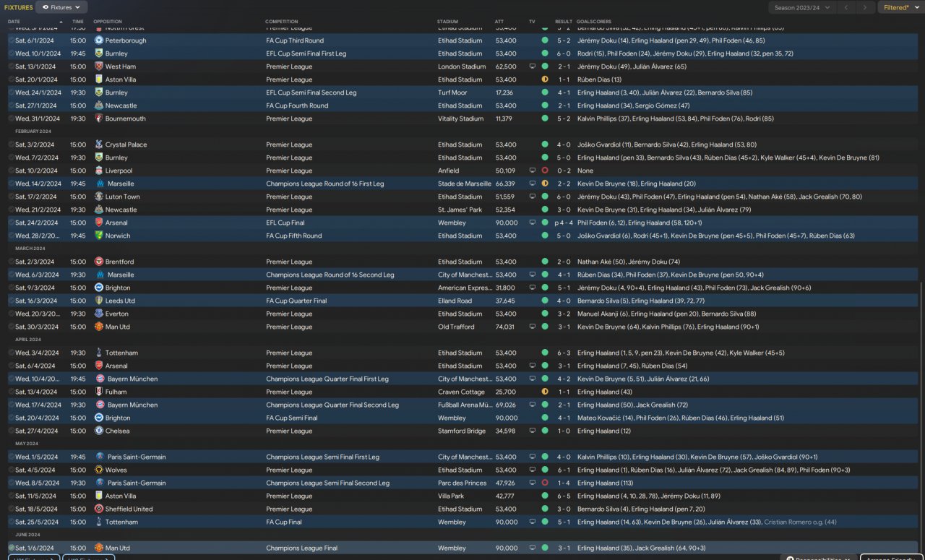925x560 pixels.
Task: Open the Villa Park stadium link
Action: click(x=451, y=496)
